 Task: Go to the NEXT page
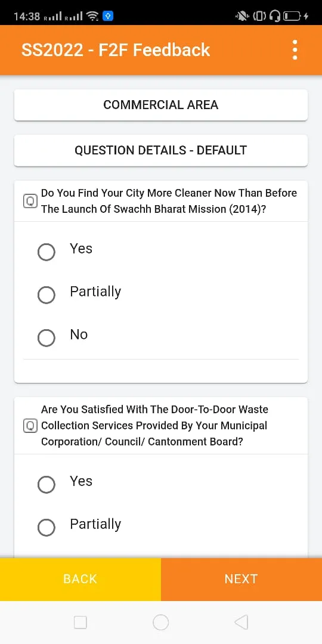pyautogui.click(x=241, y=579)
